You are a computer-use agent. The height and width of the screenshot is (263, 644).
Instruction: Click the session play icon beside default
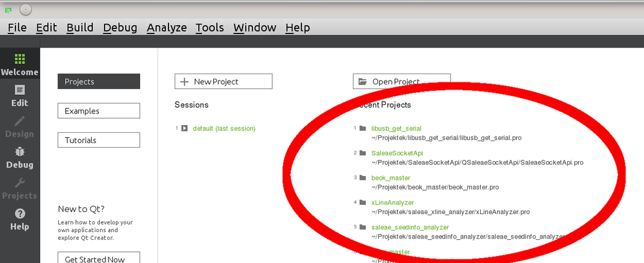[x=185, y=128]
